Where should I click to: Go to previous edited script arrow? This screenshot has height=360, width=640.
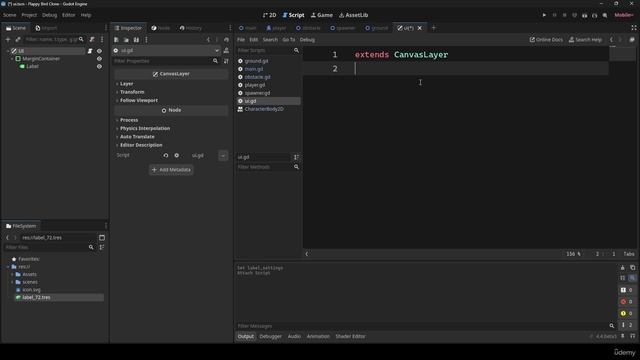pyautogui.click(x=611, y=40)
